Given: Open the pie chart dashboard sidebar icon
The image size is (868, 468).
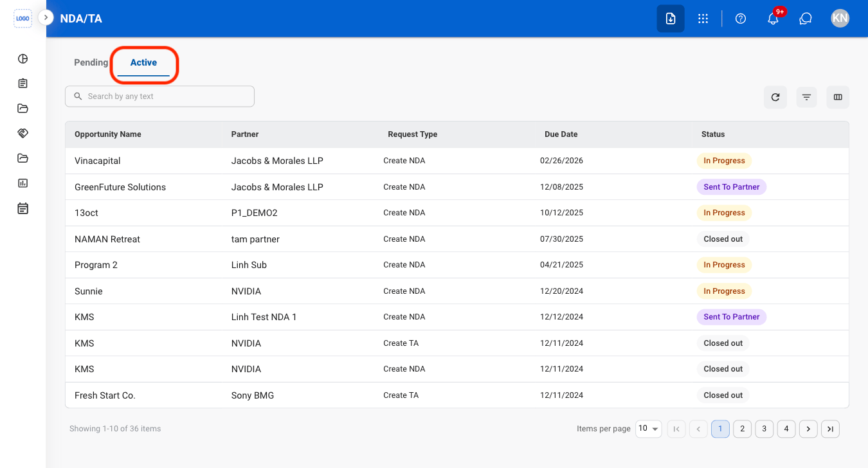Looking at the screenshot, I should click(23, 59).
